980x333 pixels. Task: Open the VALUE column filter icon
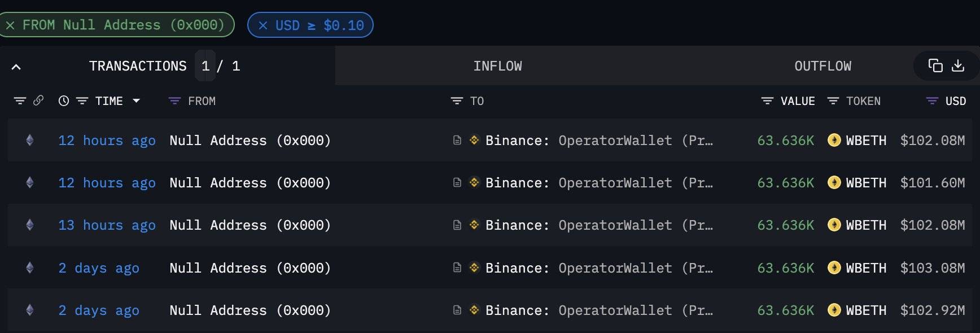767,101
